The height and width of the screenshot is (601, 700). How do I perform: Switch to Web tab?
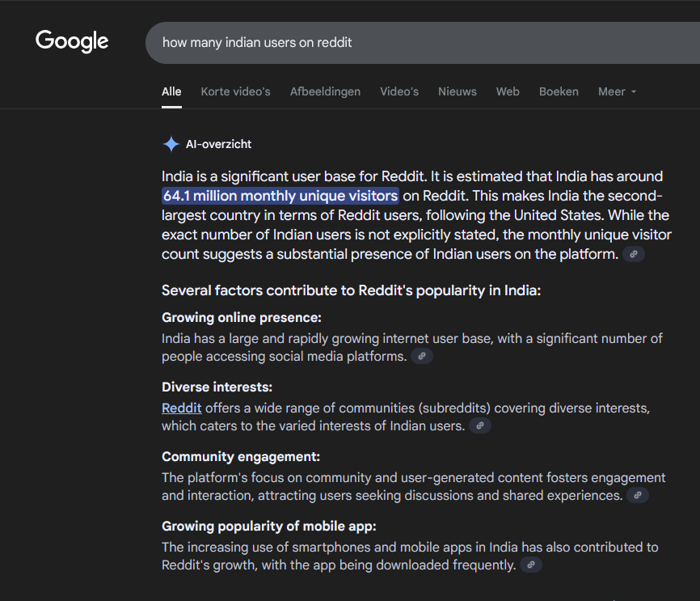[508, 91]
